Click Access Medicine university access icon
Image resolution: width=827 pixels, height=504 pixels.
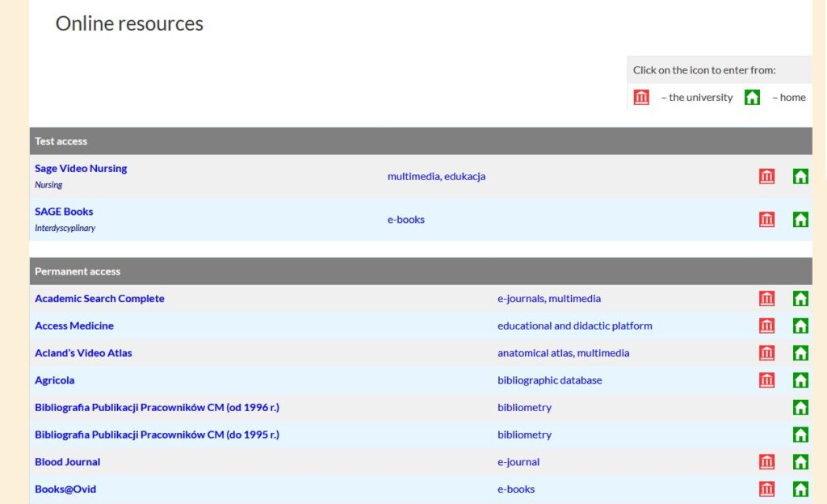pos(766,325)
